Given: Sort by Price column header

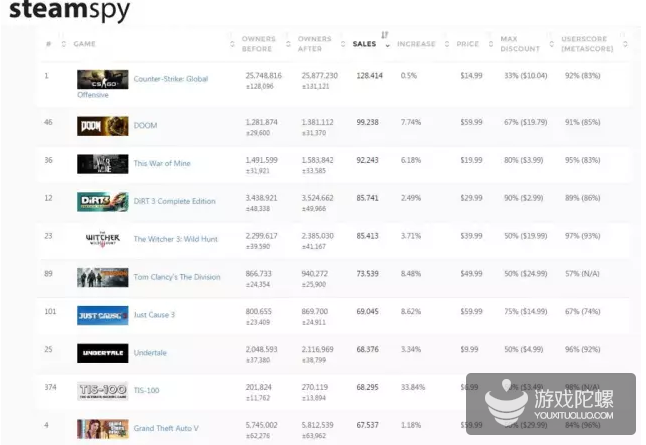Looking at the screenshot, I should click(468, 44).
